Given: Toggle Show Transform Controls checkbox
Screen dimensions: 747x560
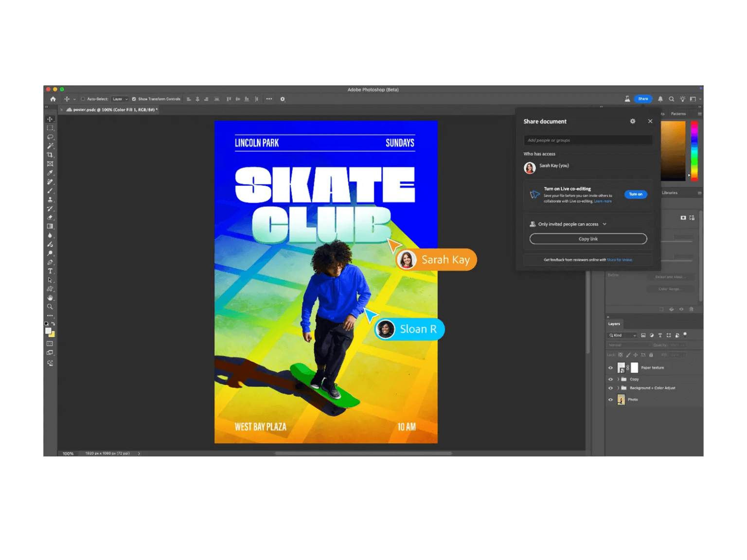Looking at the screenshot, I should click(134, 99).
